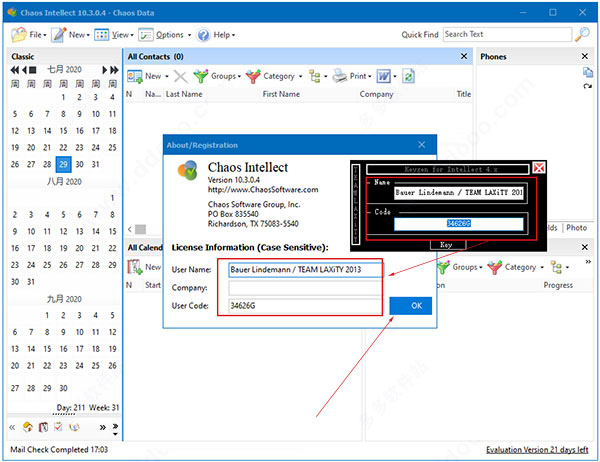
Task: Click the Key button in keygen window
Action: (446, 244)
